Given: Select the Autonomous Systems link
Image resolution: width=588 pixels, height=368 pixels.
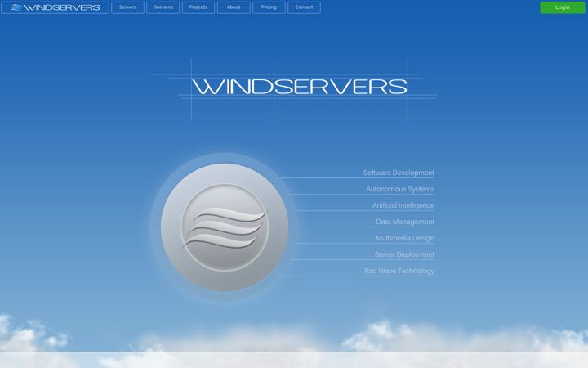Looking at the screenshot, I should pos(400,189).
